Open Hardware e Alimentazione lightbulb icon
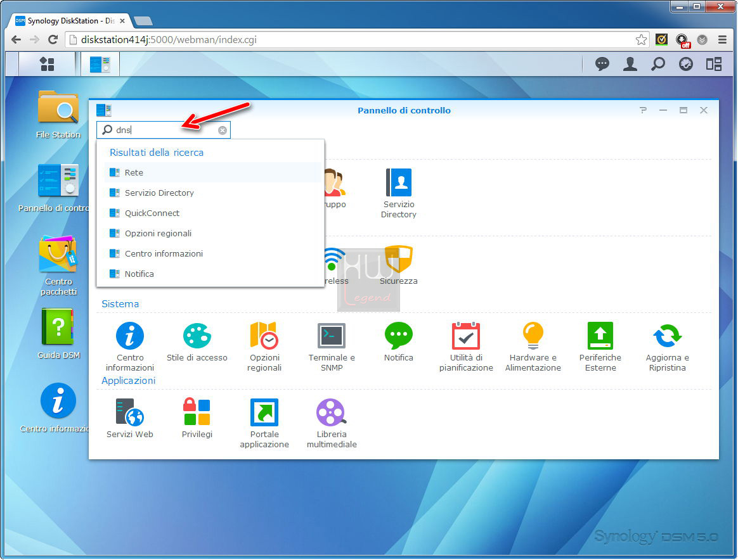Screen dimensions: 738x560 point(533,347)
